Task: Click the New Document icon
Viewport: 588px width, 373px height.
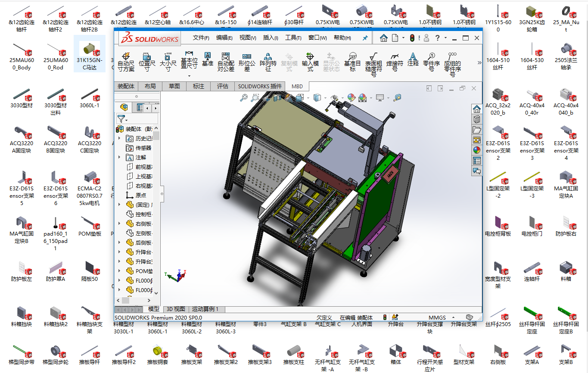Action: click(395, 38)
